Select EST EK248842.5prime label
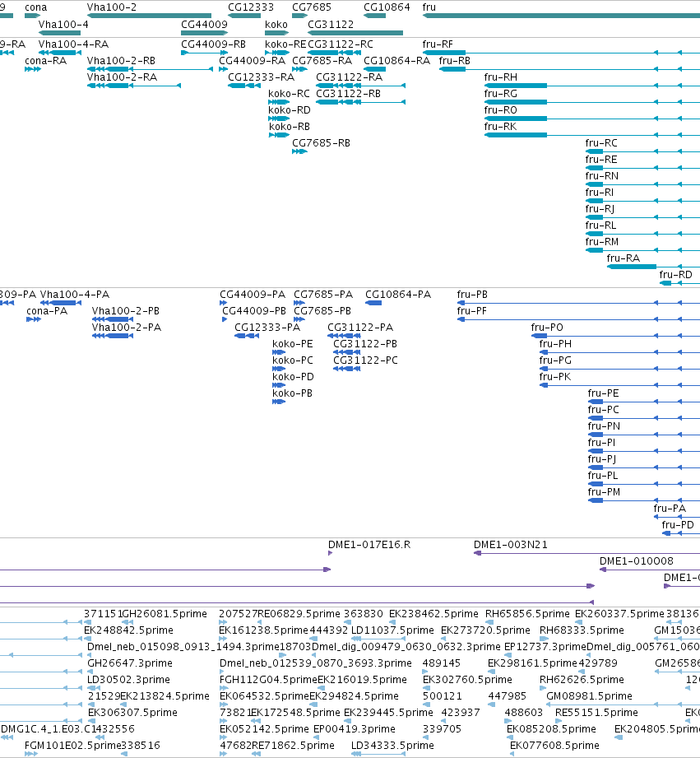The width and height of the screenshot is (700, 758). point(128,630)
